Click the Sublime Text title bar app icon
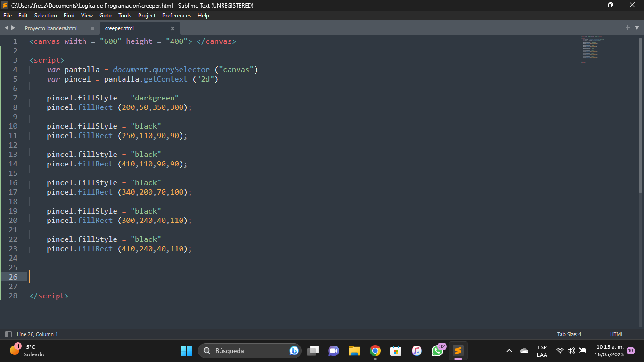 tap(5, 5)
